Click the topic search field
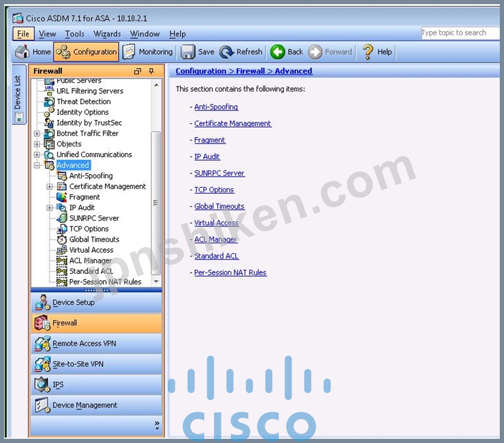 [x=460, y=33]
